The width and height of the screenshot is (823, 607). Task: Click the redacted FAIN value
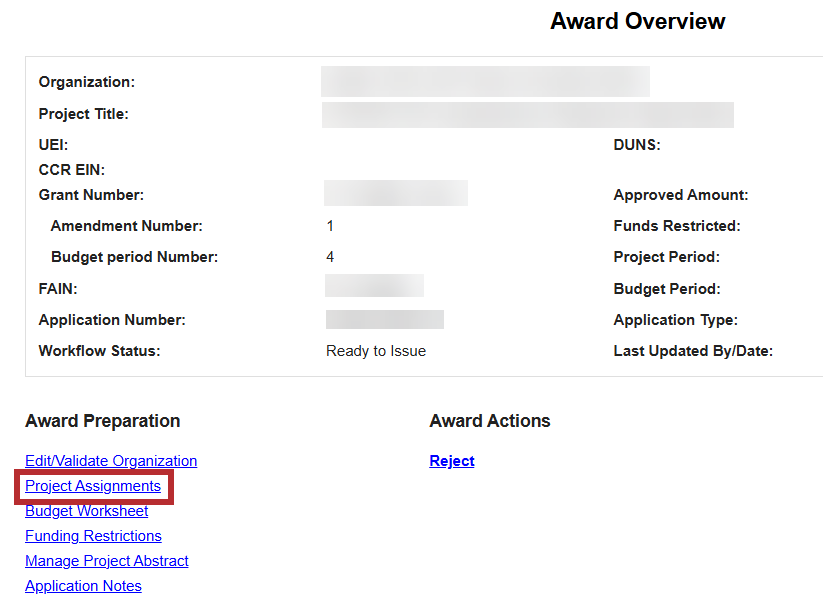click(374, 287)
